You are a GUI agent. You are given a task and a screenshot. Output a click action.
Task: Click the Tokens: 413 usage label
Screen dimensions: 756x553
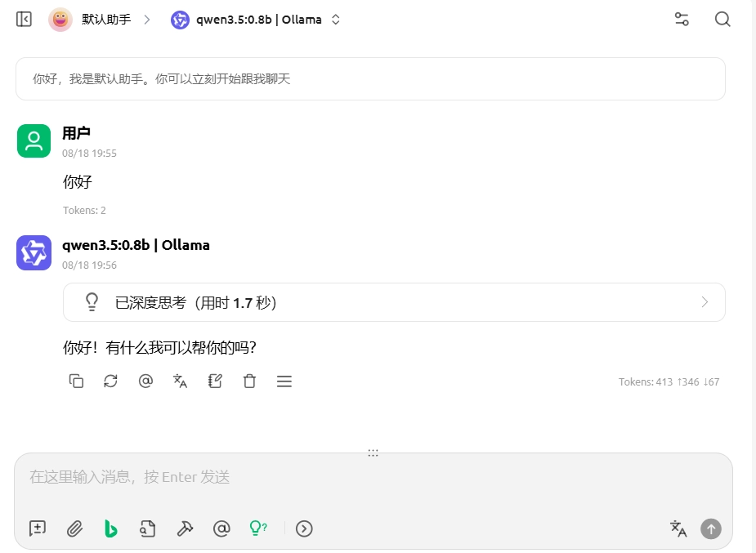click(669, 382)
